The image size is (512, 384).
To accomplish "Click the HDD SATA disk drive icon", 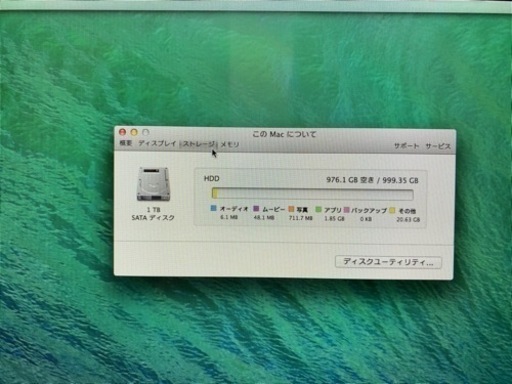I will pyautogui.click(x=153, y=184).
